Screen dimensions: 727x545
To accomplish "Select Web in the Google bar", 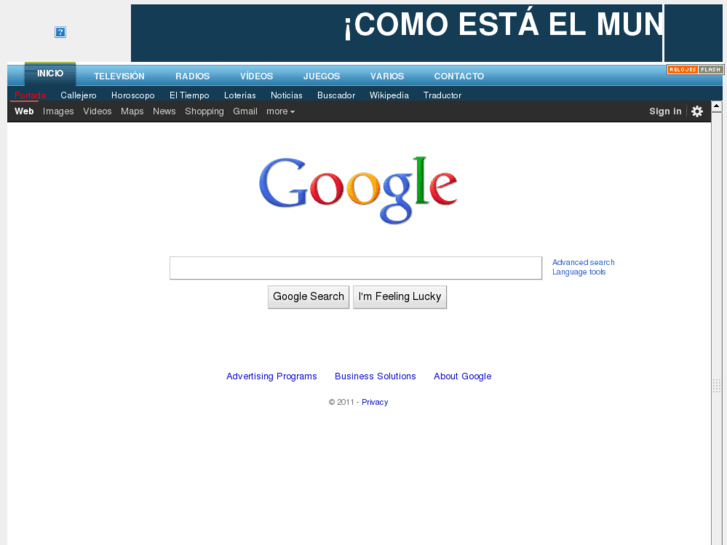I will pos(24,111).
